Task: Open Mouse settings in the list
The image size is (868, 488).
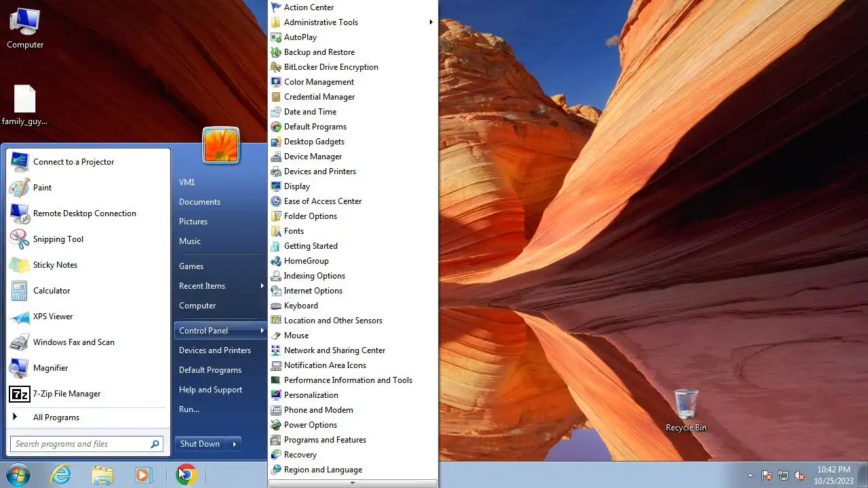Action: coord(353,335)
